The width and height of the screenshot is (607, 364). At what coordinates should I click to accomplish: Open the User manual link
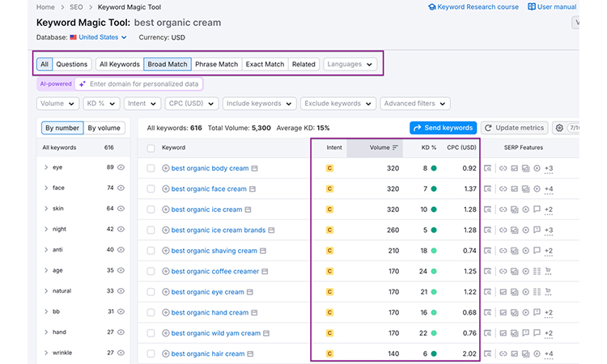[x=553, y=7]
